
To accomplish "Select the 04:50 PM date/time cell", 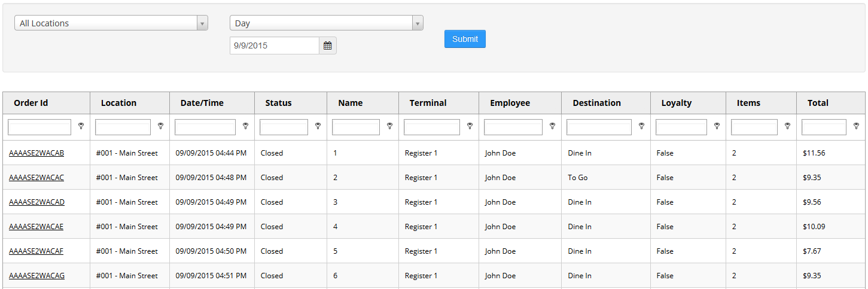I will tap(212, 251).
